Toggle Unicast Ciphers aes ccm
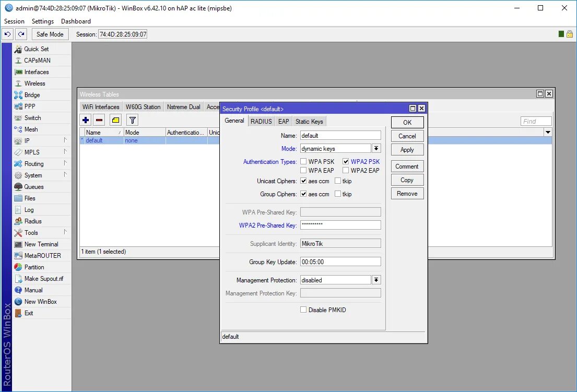The height and width of the screenshot is (392, 577). tap(303, 181)
